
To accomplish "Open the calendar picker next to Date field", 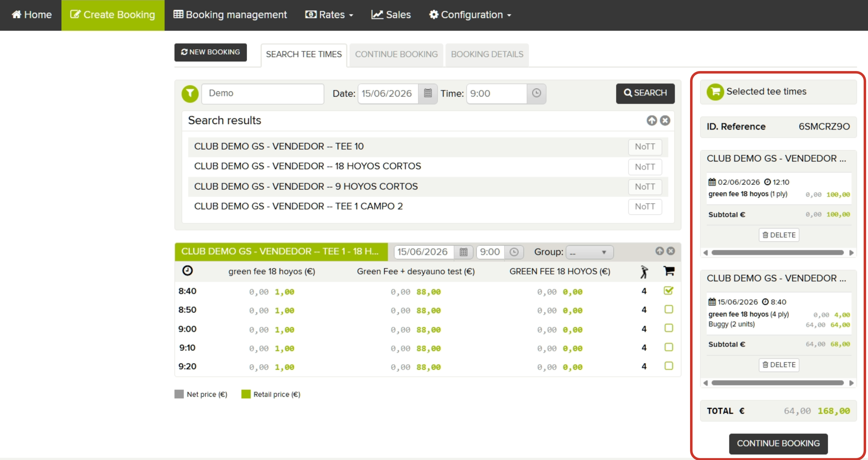I will [x=427, y=93].
